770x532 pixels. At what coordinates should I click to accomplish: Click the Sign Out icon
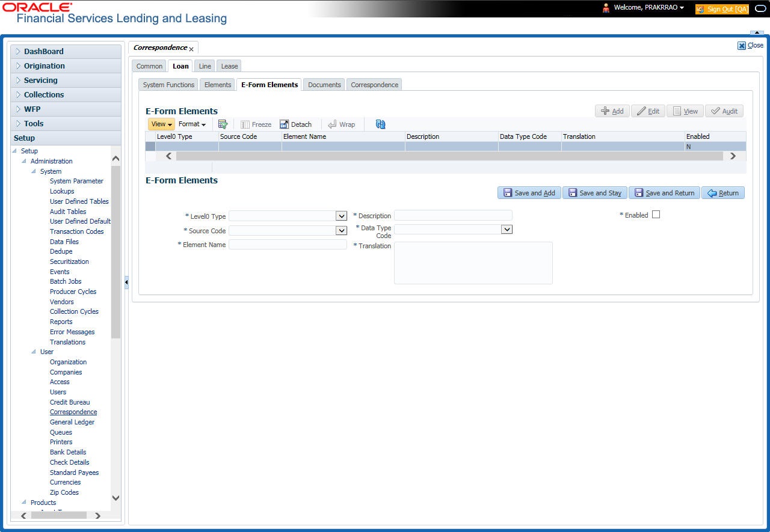click(700, 9)
